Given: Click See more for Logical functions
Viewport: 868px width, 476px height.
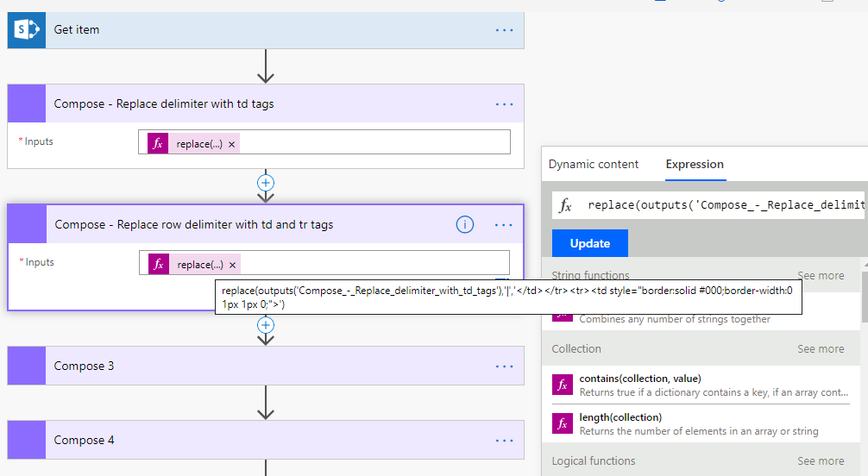Looking at the screenshot, I should coord(821,461).
